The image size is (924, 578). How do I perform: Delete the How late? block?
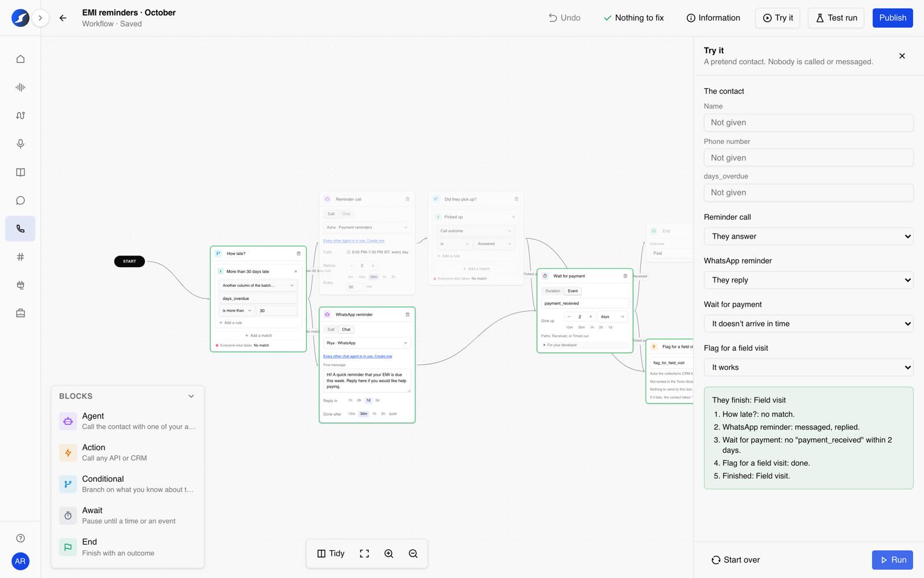point(299,254)
